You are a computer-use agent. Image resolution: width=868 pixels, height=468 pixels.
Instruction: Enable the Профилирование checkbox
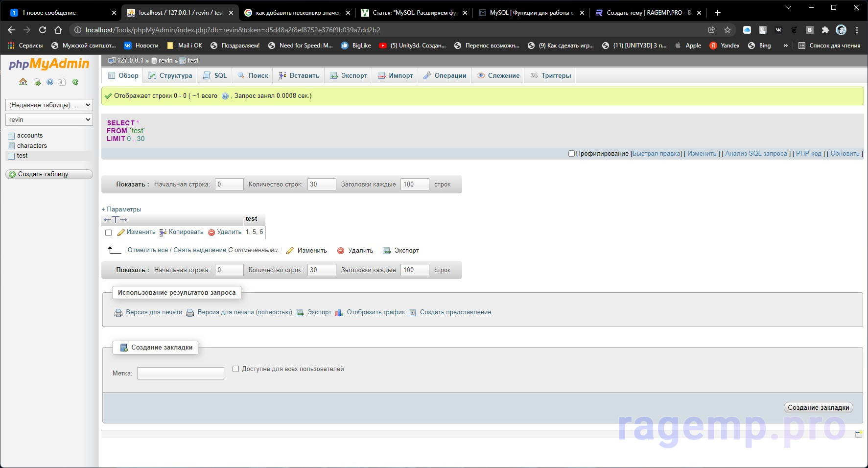[x=571, y=154]
